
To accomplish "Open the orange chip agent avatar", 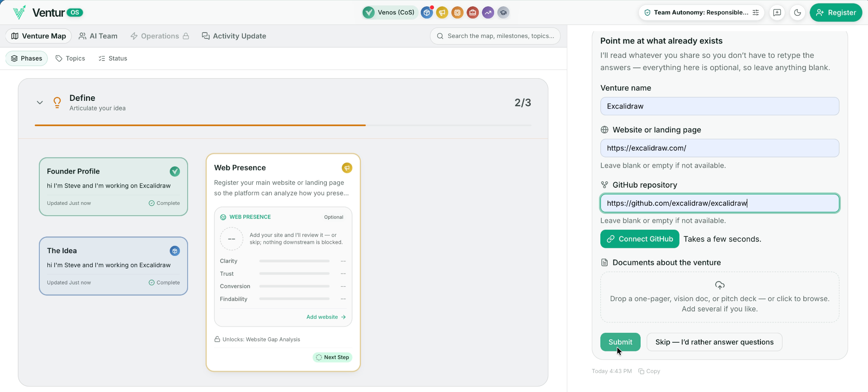I will coord(458,13).
